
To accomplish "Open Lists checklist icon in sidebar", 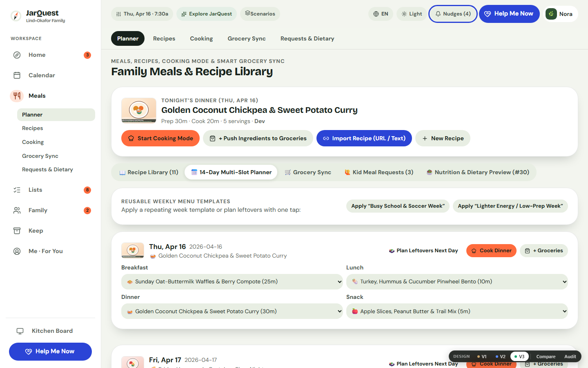I will tap(17, 190).
